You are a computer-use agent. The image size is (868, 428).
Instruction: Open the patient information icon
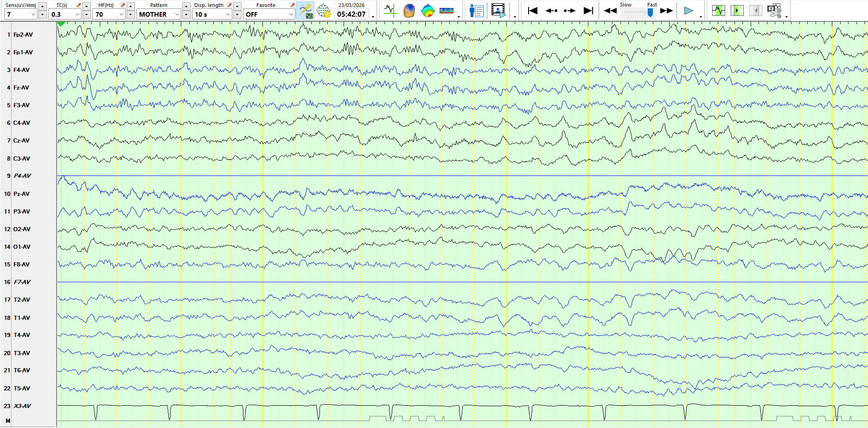[477, 11]
